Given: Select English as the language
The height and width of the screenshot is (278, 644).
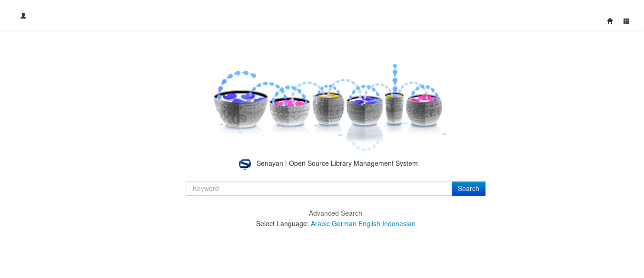Looking at the screenshot, I should coord(369,224).
